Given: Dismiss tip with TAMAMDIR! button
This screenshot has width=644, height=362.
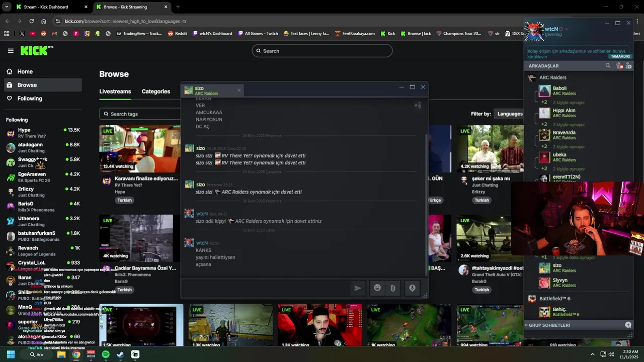Looking at the screenshot, I should [x=620, y=57].
